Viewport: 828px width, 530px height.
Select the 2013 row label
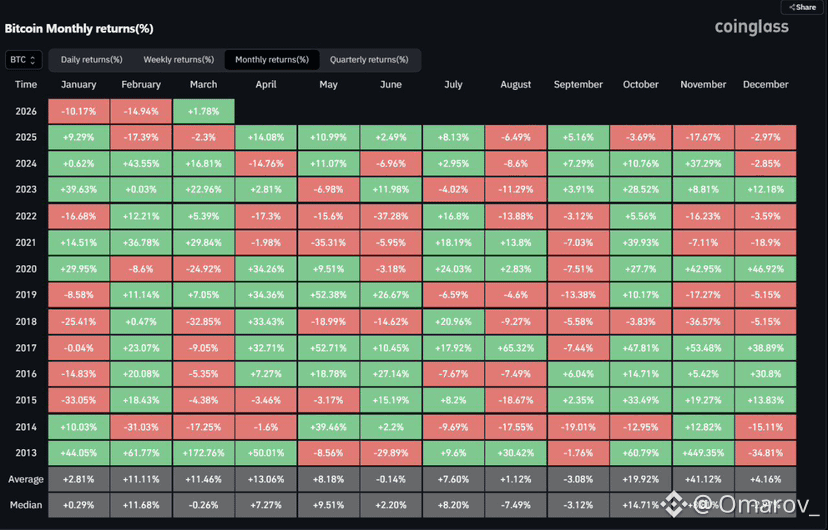pyautogui.click(x=26, y=453)
